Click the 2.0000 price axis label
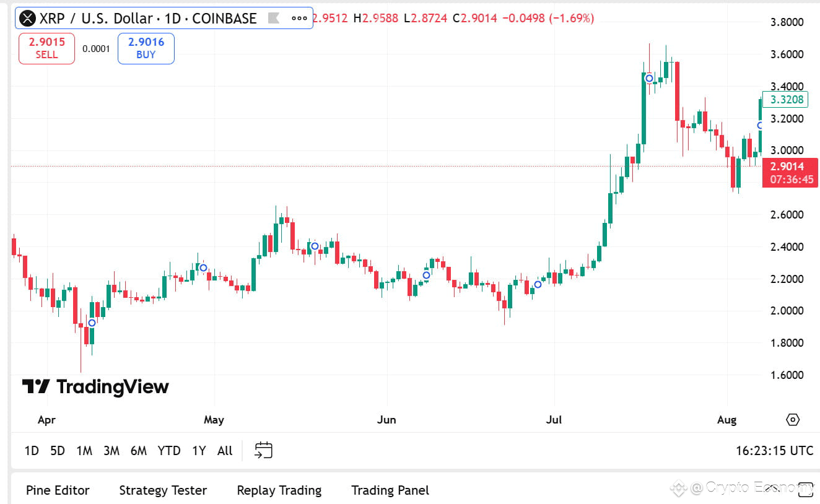Viewport: 820px width, 504px height. (x=787, y=311)
